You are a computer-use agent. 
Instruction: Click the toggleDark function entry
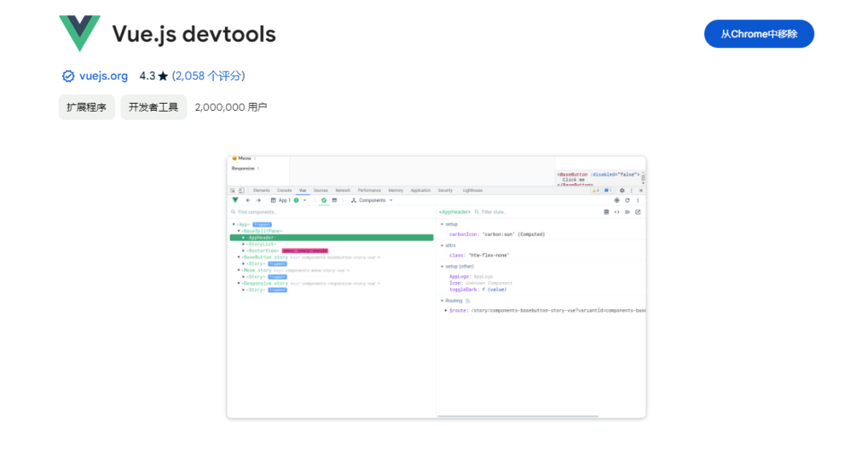477,289
